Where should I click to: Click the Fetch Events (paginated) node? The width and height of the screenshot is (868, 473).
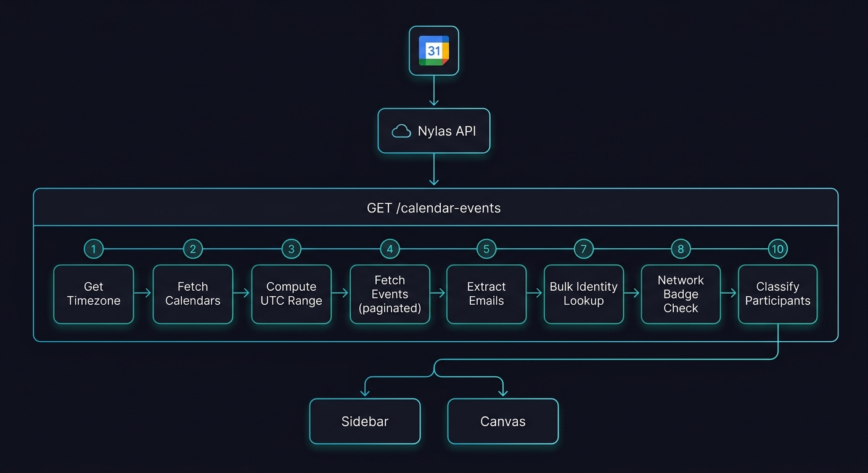[390, 294]
